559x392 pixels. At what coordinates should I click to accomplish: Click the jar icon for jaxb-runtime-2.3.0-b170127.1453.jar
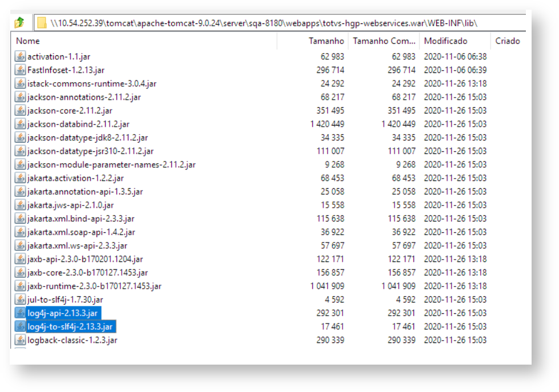(x=20, y=286)
